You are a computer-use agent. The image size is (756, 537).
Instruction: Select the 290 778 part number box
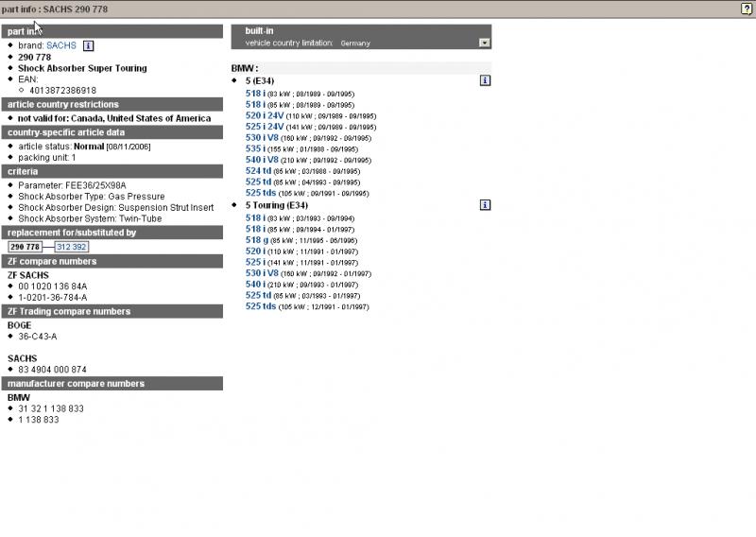(x=26, y=247)
